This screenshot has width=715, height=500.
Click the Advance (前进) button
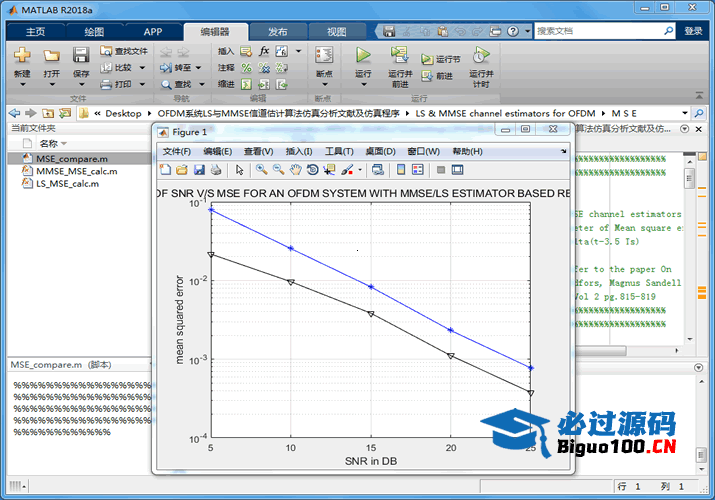click(437, 76)
